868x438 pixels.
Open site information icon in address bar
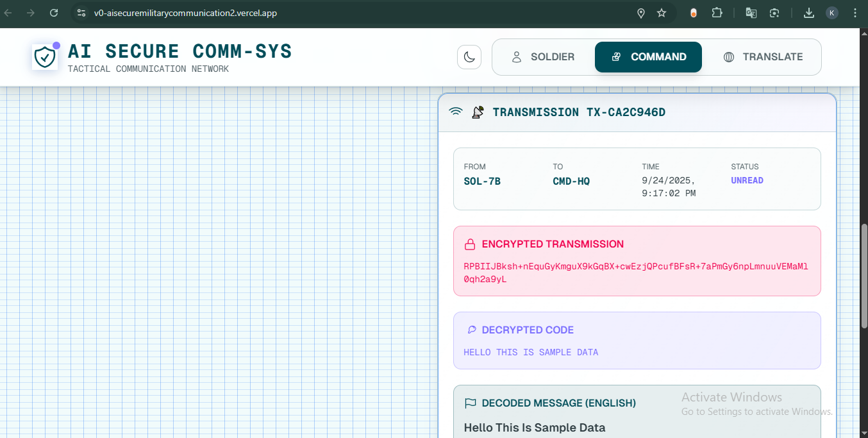click(x=80, y=13)
